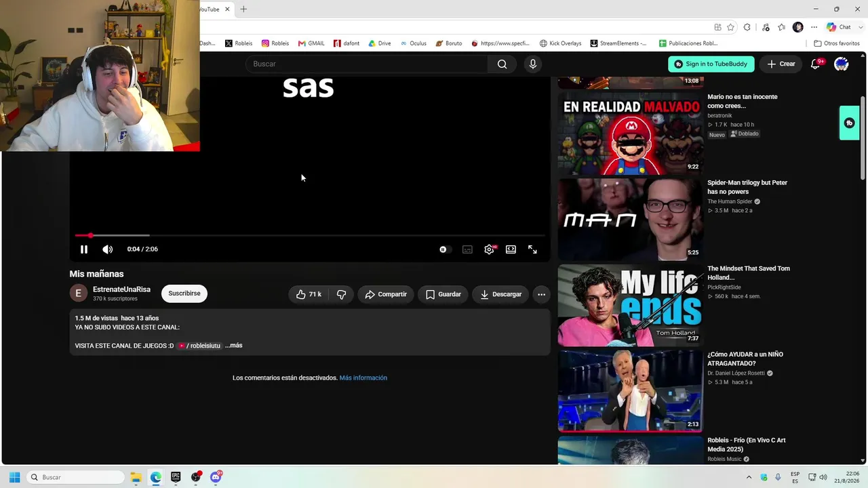The height and width of the screenshot is (488, 868).
Task: Open The Human Spider channel name
Action: 730,201
